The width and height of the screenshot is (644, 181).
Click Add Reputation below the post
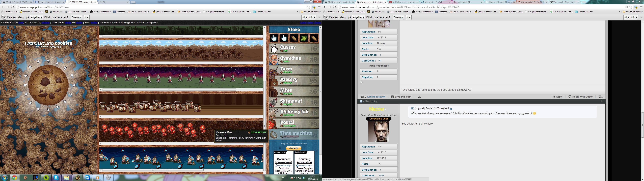coord(373,97)
